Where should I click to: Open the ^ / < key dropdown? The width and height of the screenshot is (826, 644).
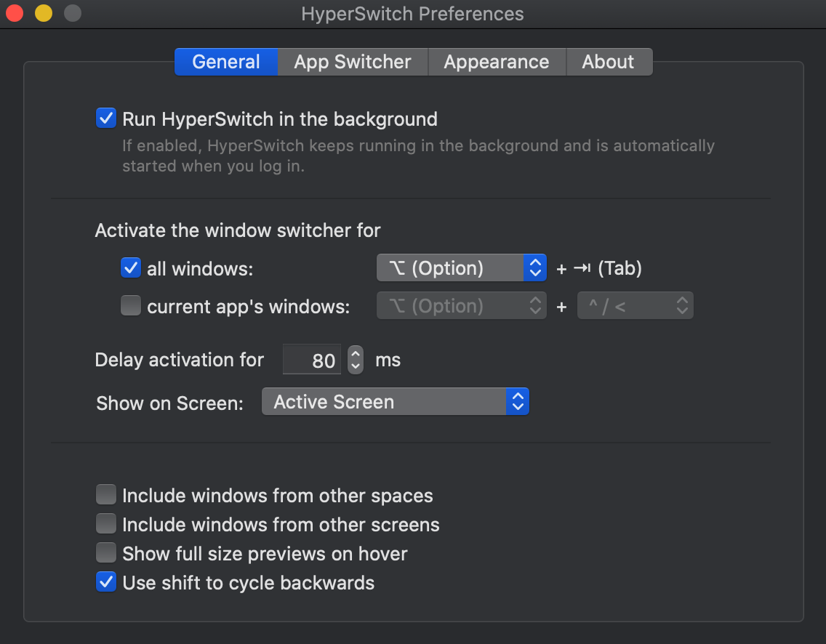[635, 306]
